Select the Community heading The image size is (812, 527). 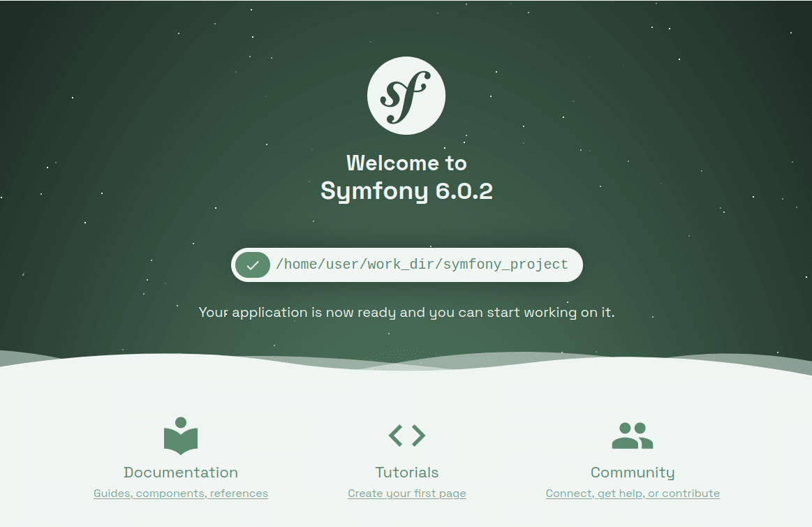point(633,473)
